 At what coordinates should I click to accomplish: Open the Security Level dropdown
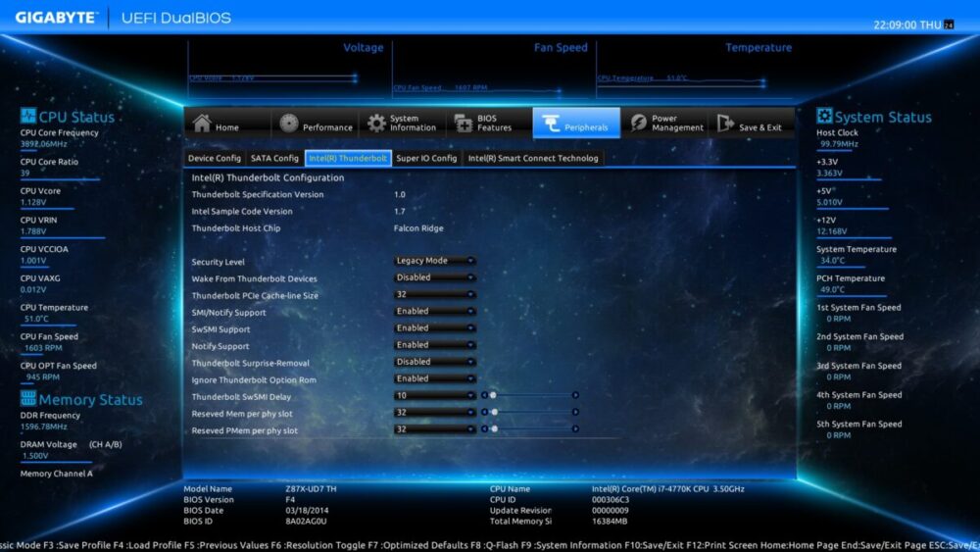(434, 261)
